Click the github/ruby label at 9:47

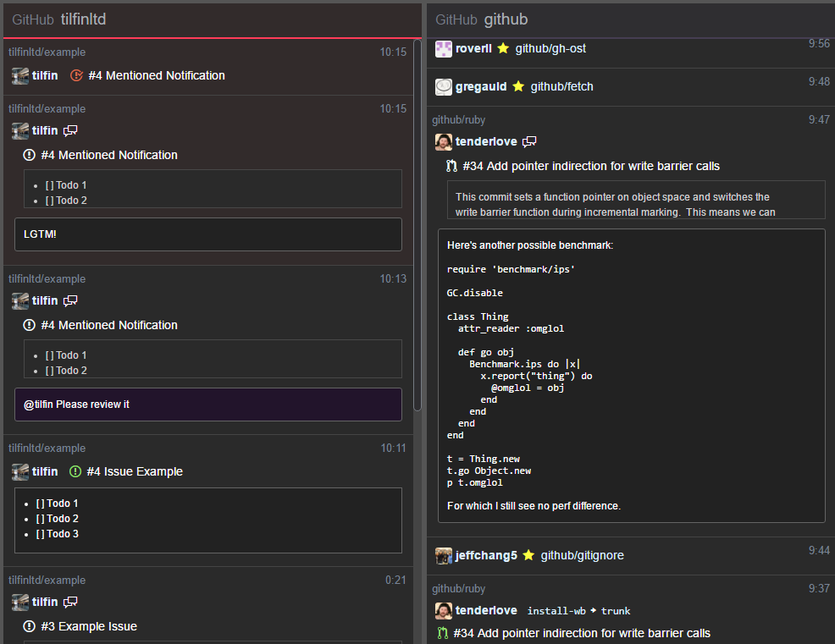[x=458, y=120]
